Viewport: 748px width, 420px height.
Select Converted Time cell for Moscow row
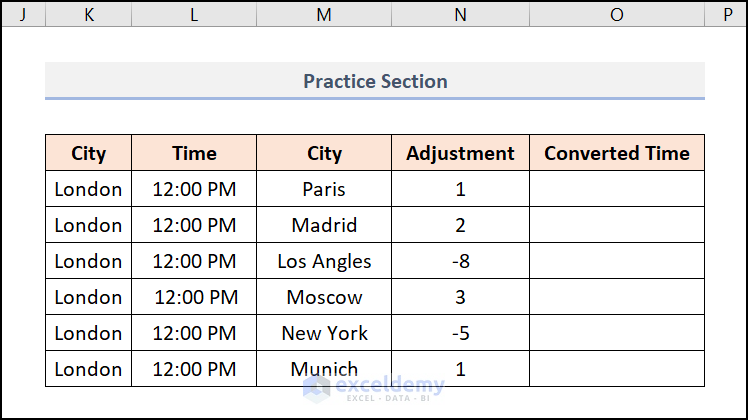(616, 297)
